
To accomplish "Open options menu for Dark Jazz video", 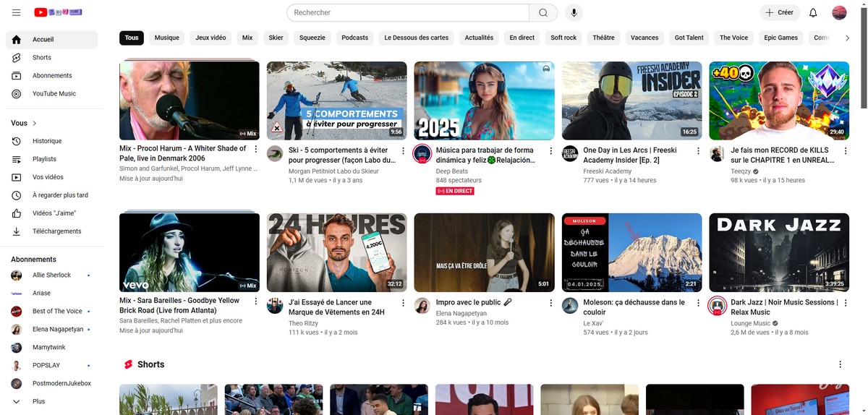I will (846, 303).
